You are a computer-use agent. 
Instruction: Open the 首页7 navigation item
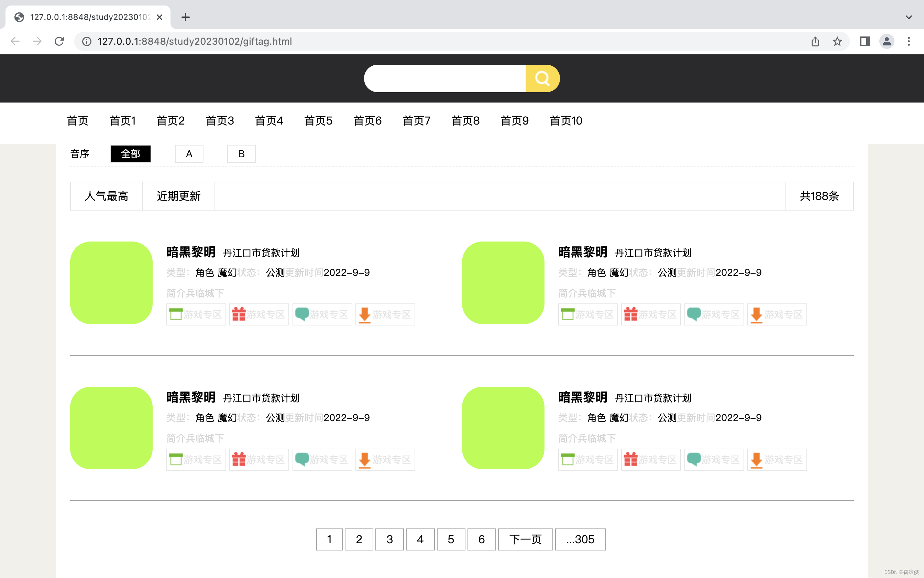(417, 121)
